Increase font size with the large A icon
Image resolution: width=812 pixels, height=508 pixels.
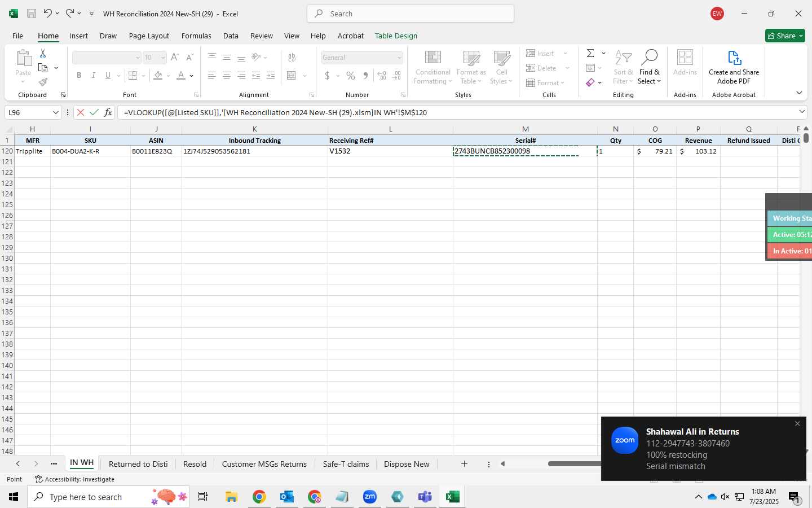175,58
